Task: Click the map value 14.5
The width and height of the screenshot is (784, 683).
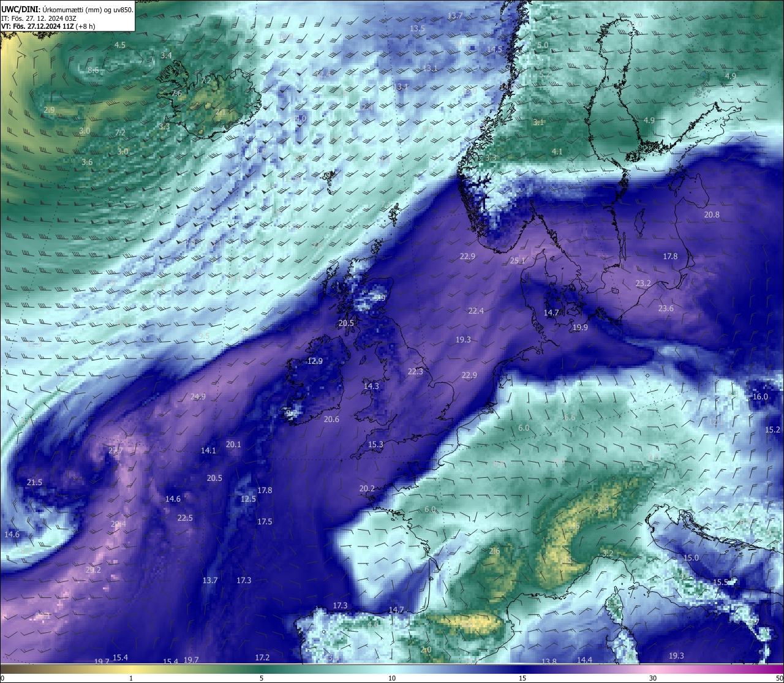Action: [494, 50]
